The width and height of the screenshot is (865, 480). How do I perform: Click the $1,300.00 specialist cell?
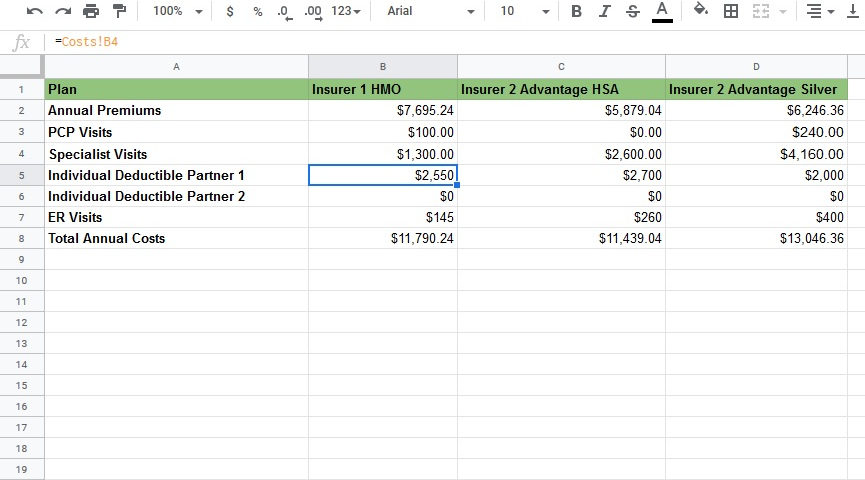[x=383, y=154]
